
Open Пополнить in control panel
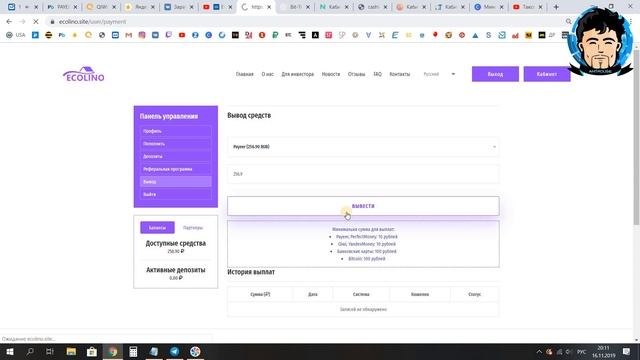[x=176, y=144]
